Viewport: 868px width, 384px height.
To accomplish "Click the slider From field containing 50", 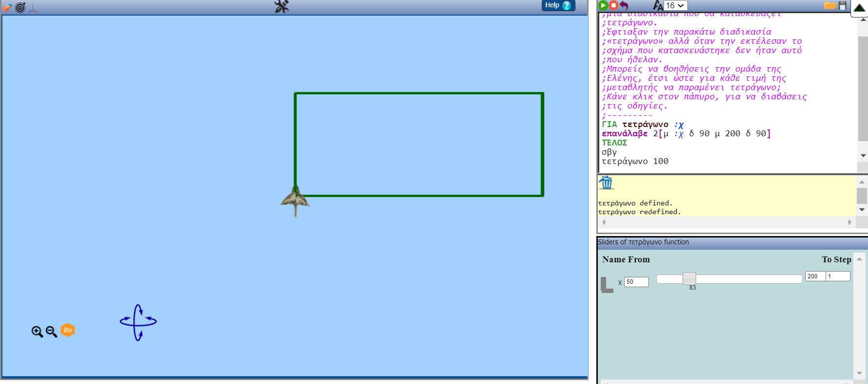I will pos(636,282).
